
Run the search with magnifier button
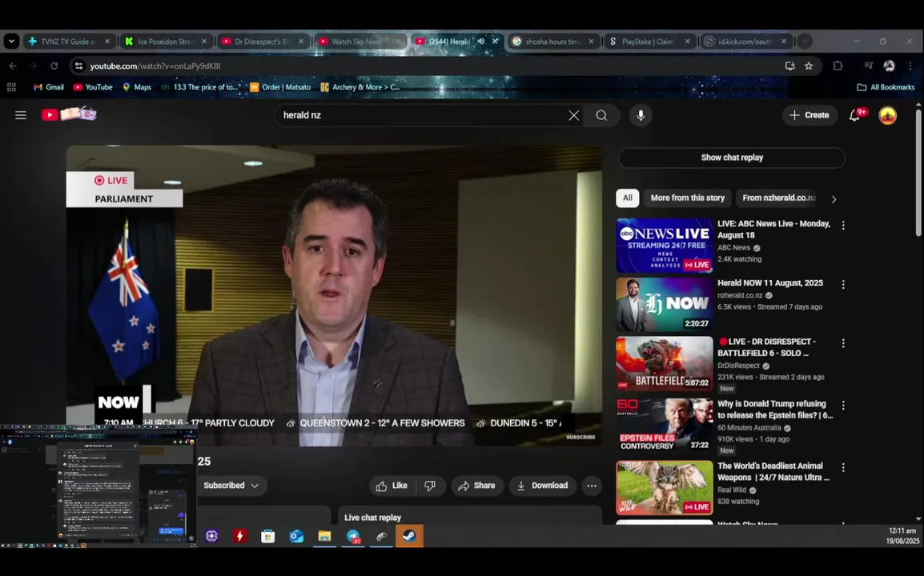(x=601, y=115)
